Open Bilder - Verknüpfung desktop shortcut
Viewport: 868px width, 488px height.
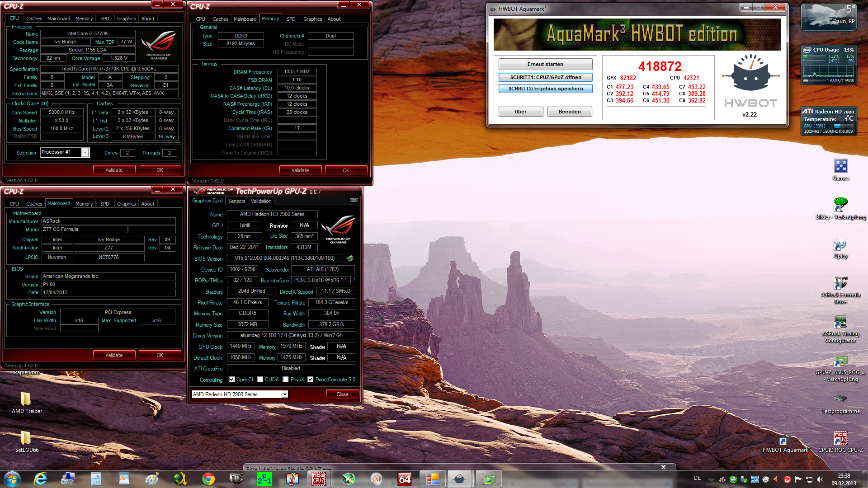pos(841,209)
